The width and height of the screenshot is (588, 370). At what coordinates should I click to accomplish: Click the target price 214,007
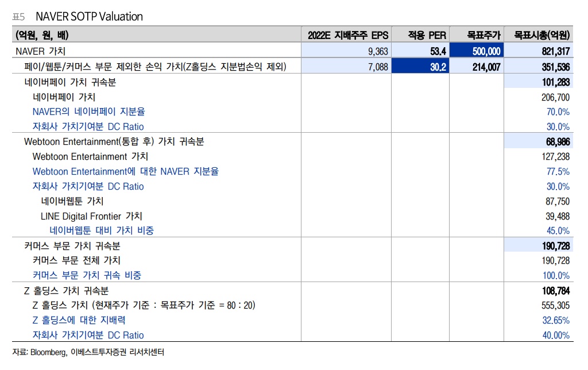[486, 67]
